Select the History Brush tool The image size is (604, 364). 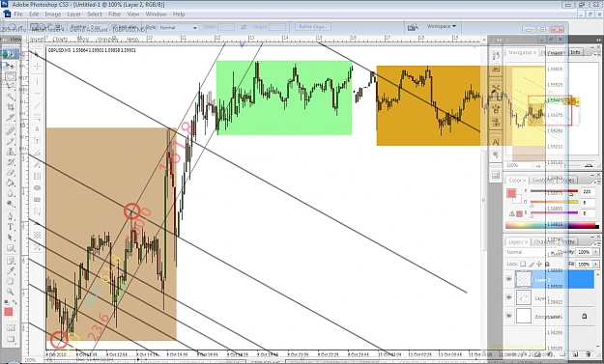[10, 162]
